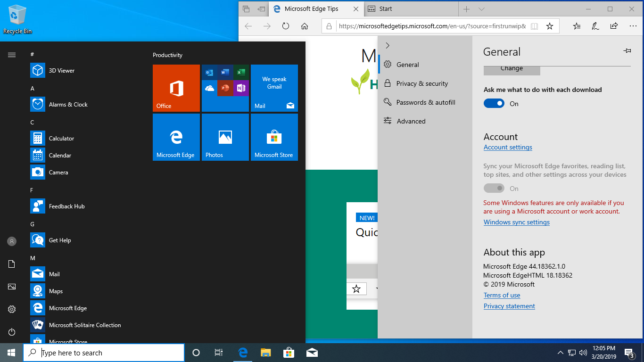Open the Microsoft Store tile
644x362 pixels.
point(274,137)
